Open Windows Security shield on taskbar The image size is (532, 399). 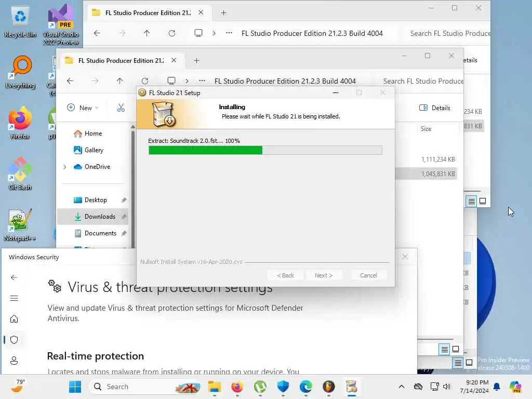[283, 387]
